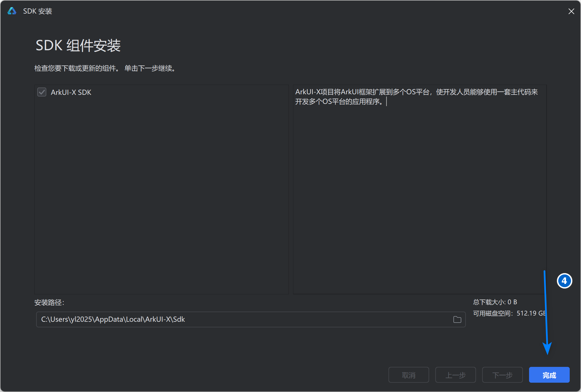The image size is (581, 392).
Task: Finish setup with the 完成 button
Action: tap(549, 375)
